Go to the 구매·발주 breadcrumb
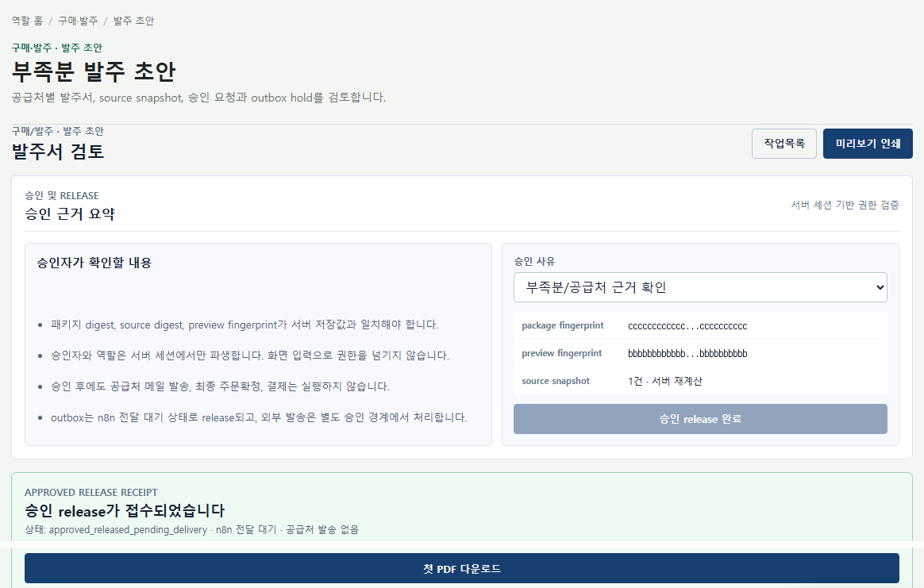 (x=78, y=21)
